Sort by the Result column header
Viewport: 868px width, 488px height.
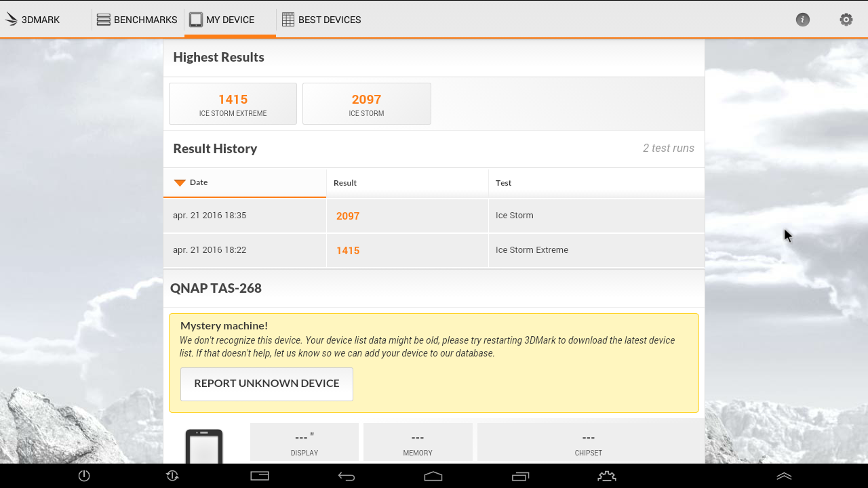408,182
